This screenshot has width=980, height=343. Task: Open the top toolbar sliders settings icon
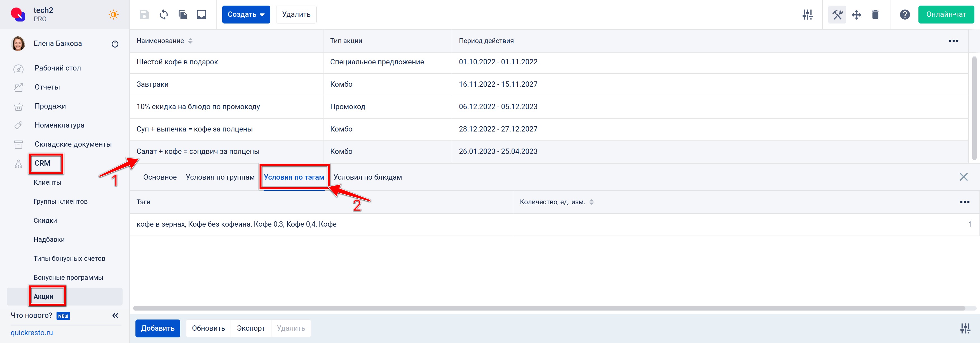point(807,15)
